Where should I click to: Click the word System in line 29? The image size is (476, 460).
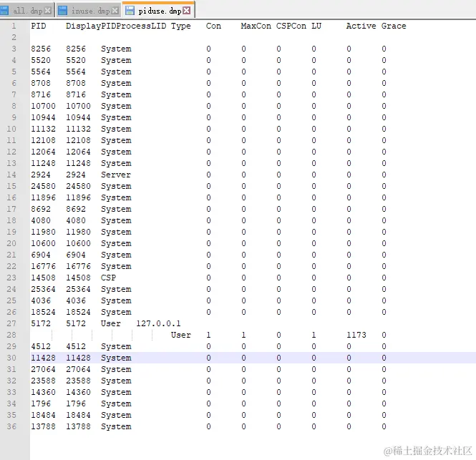(116, 346)
